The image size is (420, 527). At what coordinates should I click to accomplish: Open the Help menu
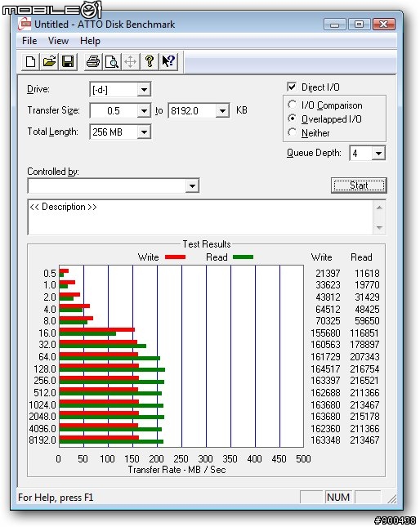[90, 41]
